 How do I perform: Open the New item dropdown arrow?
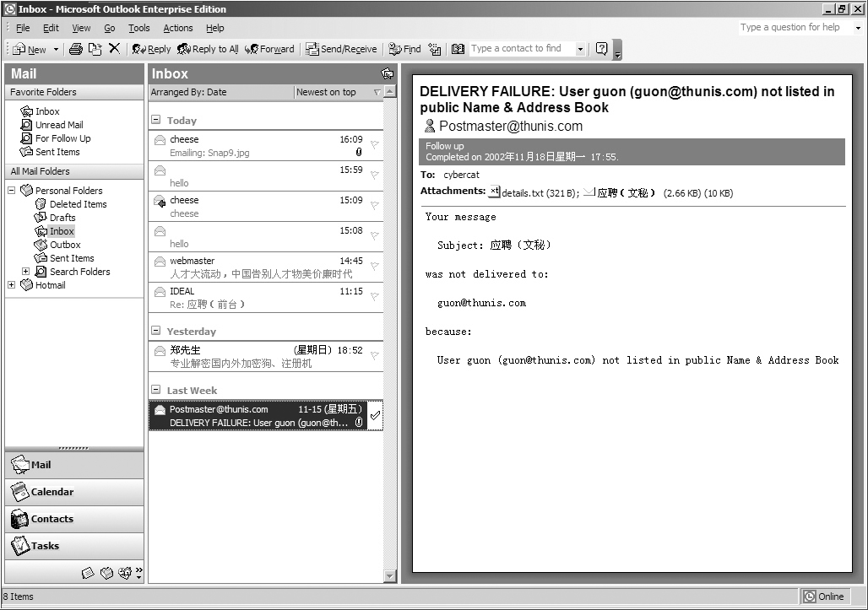[56, 50]
